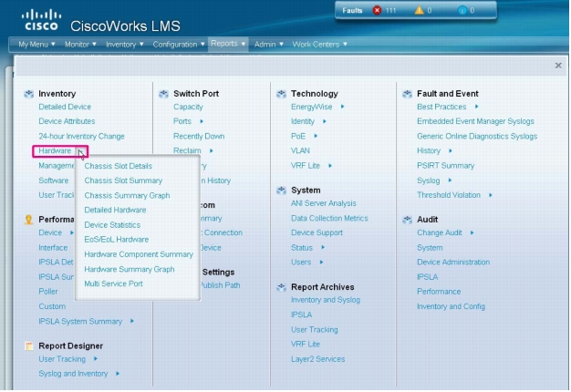Open the Admin menu
The height and width of the screenshot is (392, 571).
(269, 45)
